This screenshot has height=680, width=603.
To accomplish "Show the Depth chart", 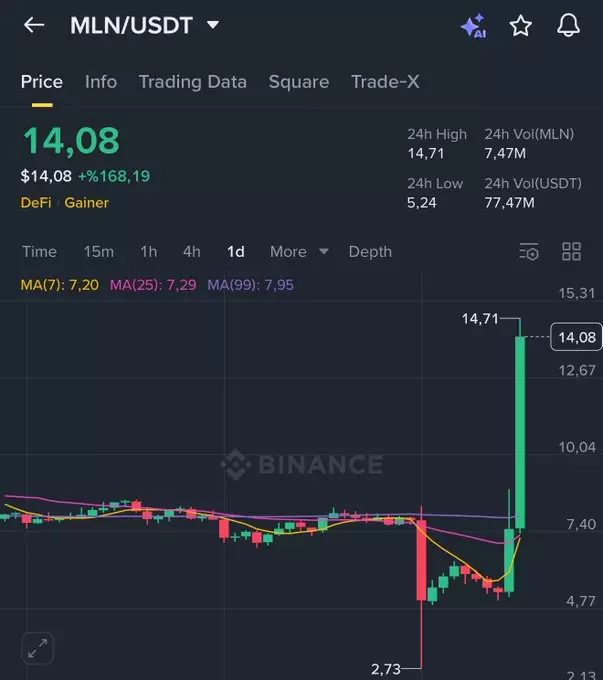I will coord(370,252).
